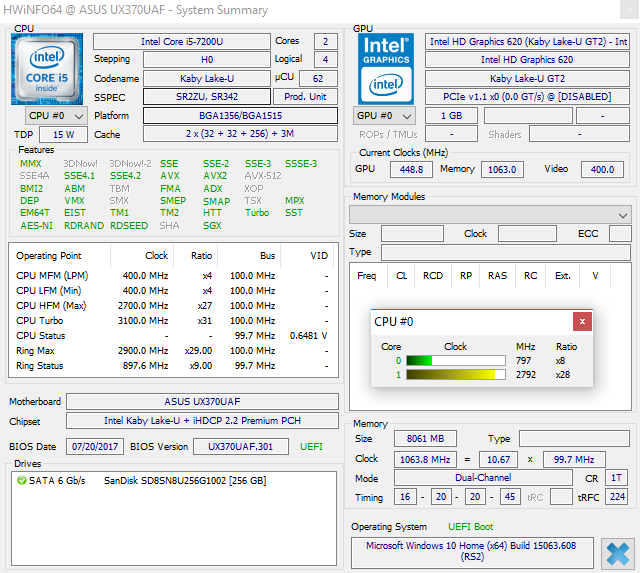Click the Prod. Unit field
Viewport: 640px width, 573px height.
click(305, 97)
